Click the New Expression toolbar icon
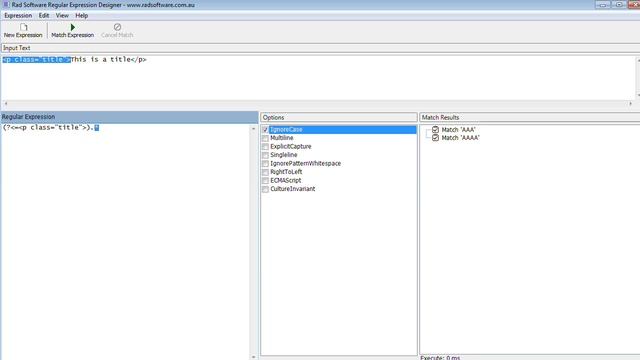640x360 pixels. pos(24,27)
